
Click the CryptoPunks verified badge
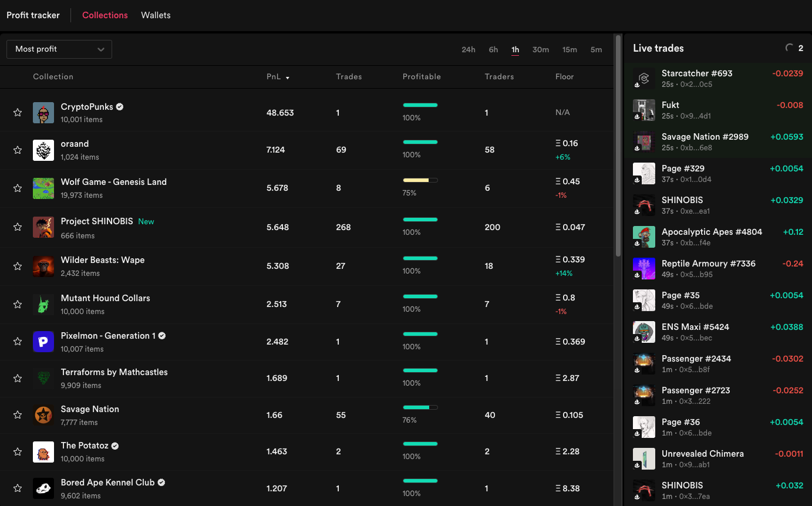pyautogui.click(x=120, y=107)
